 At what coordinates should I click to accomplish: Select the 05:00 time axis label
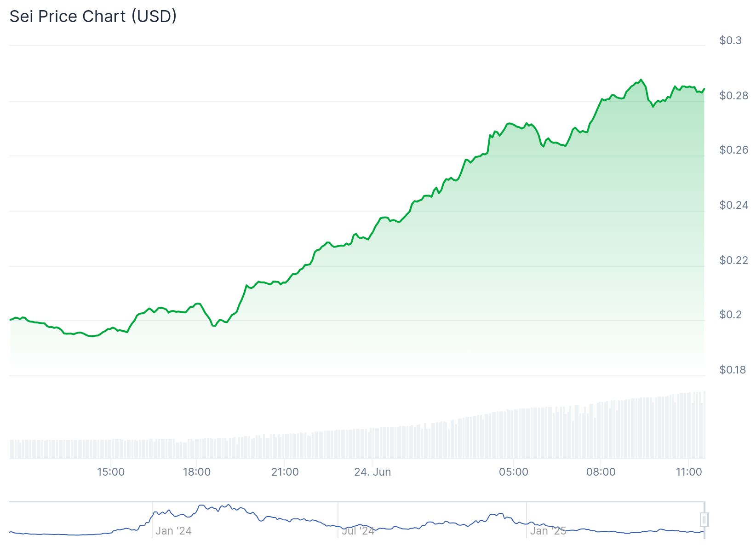514,472
